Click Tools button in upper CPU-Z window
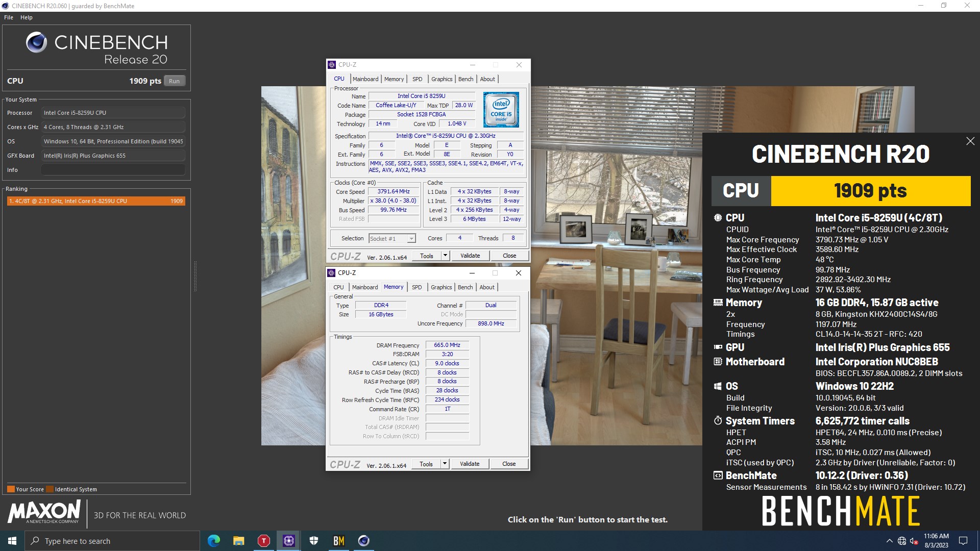 point(427,256)
